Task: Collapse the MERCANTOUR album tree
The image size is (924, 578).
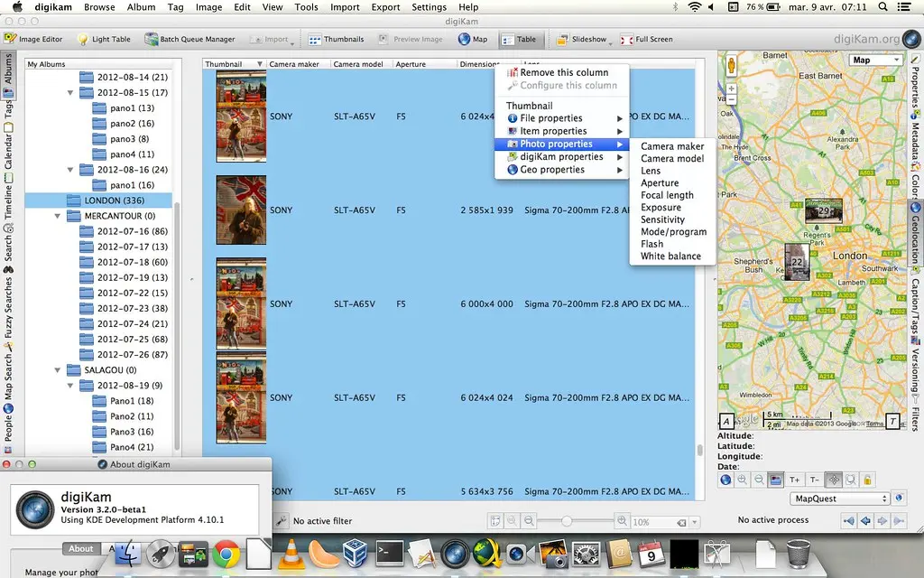Action: (x=58, y=216)
